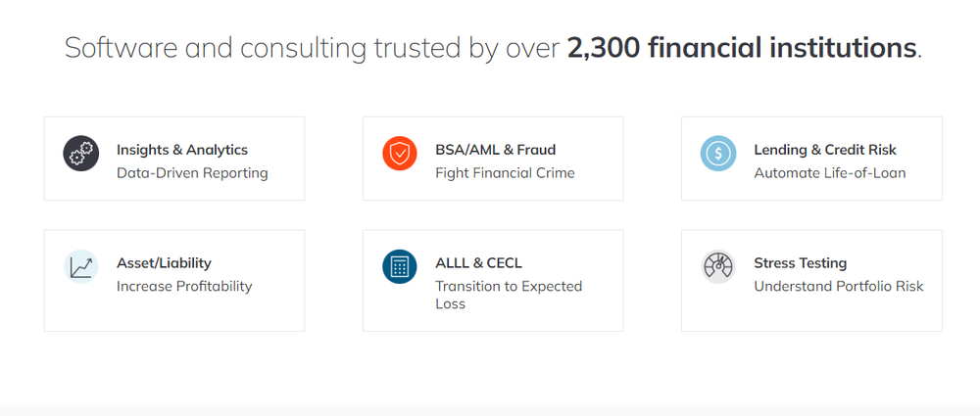Click the gears icon for Insights & Analytics
Screen dimensions: 980x416
(x=81, y=154)
